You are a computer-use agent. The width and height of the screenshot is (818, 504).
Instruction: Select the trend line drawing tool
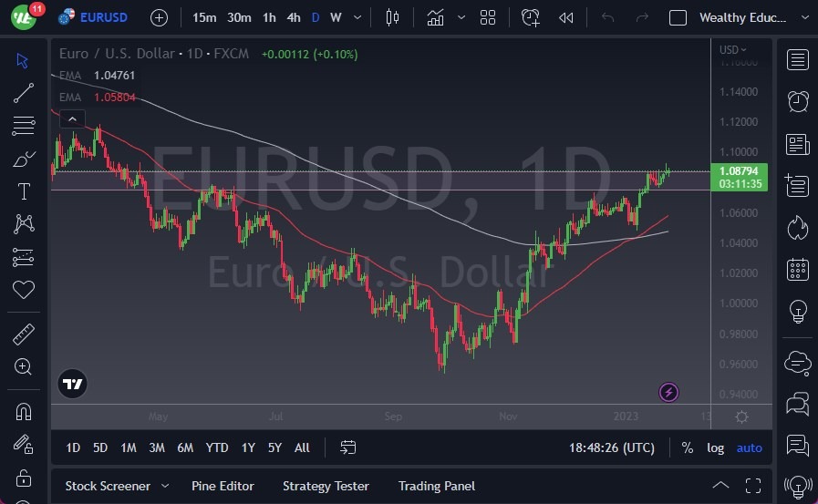[x=24, y=93]
